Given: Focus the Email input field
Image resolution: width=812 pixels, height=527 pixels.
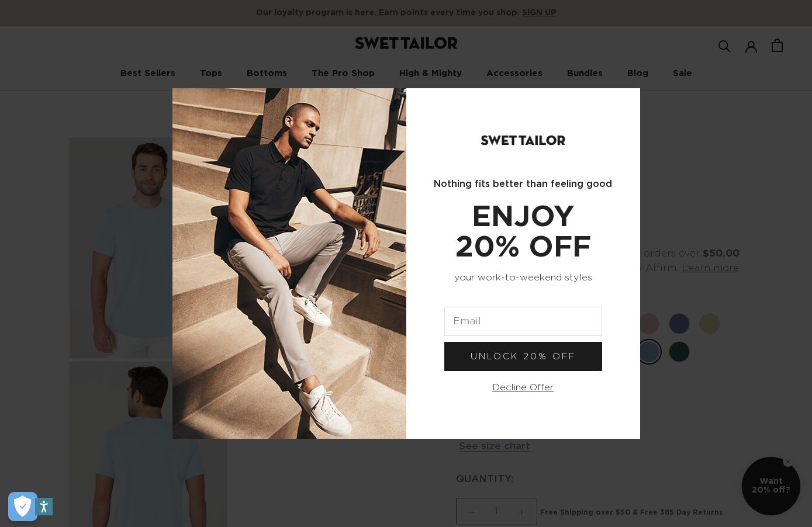Looking at the screenshot, I should pyautogui.click(x=523, y=321).
